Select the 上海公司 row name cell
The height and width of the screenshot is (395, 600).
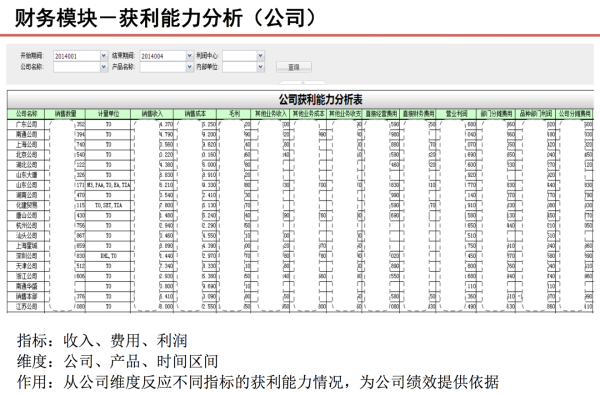[x=26, y=145]
